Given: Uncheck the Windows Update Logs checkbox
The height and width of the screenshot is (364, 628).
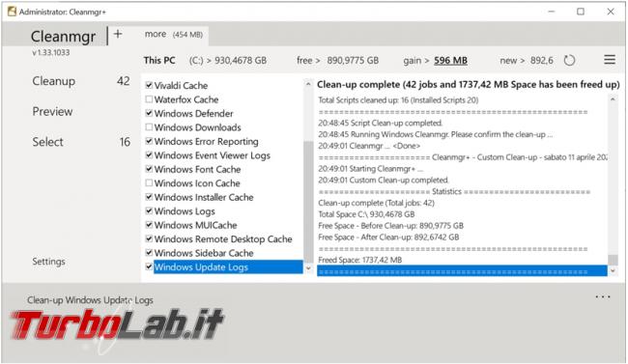Looking at the screenshot, I should (149, 266).
